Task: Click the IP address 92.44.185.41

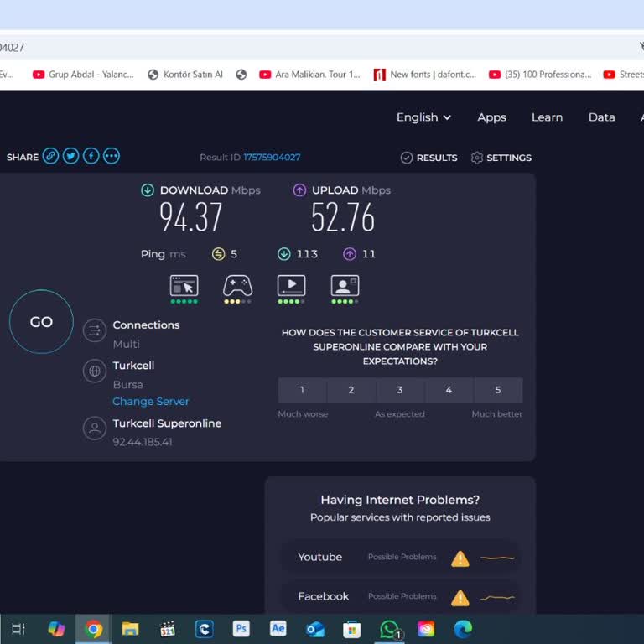Action: [143, 442]
